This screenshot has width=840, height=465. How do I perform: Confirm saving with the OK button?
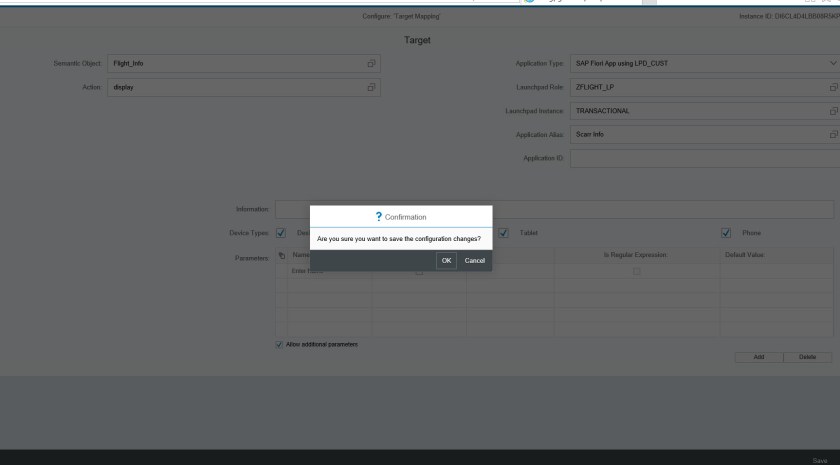446,260
